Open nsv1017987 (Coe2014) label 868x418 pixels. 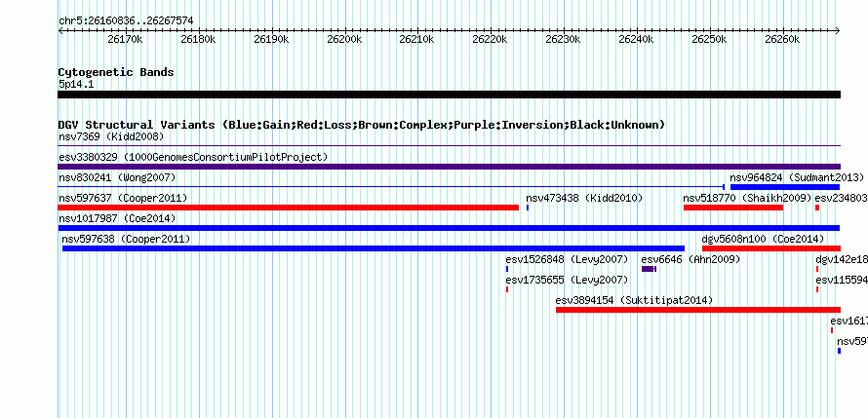pyautogui.click(x=117, y=218)
